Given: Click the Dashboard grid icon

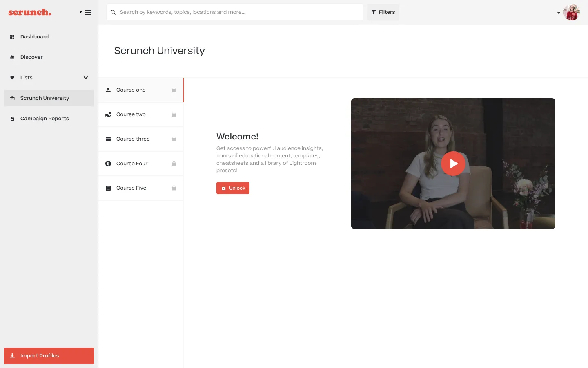Looking at the screenshot, I should (12, 37).
